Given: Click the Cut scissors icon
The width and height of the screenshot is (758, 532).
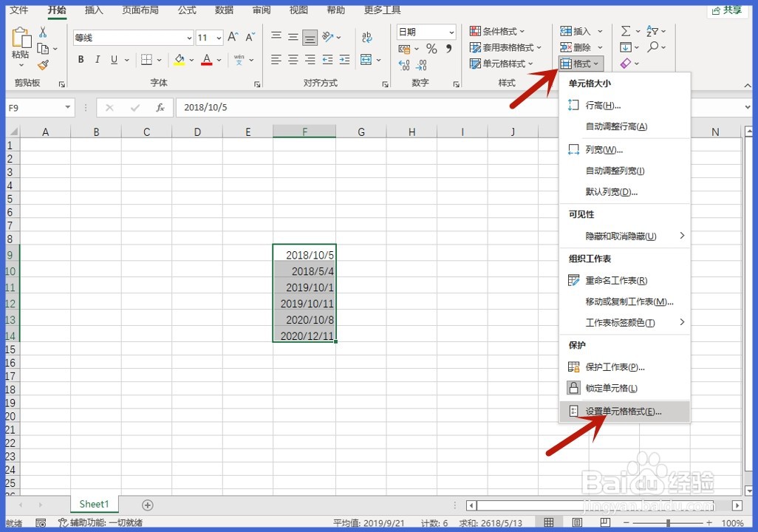Looking at the screenshot, I should click(x=43, y=32).
